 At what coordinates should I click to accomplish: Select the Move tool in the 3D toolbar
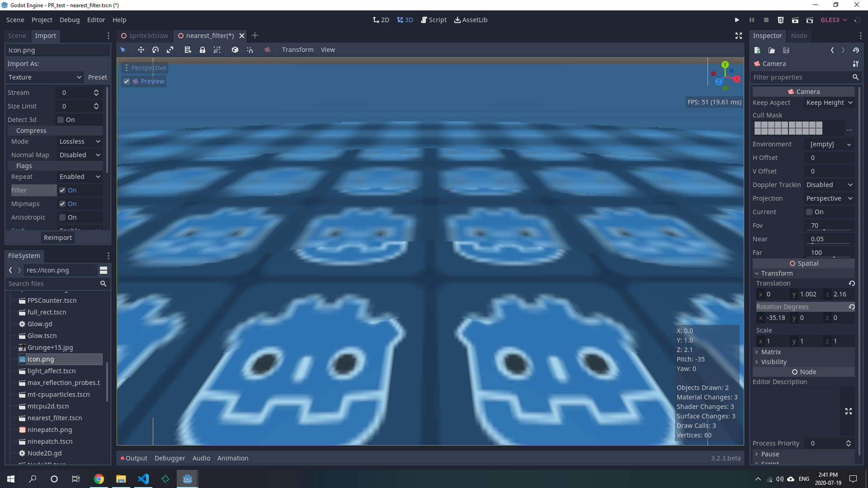pyautogui.click(x=141, y=50)
